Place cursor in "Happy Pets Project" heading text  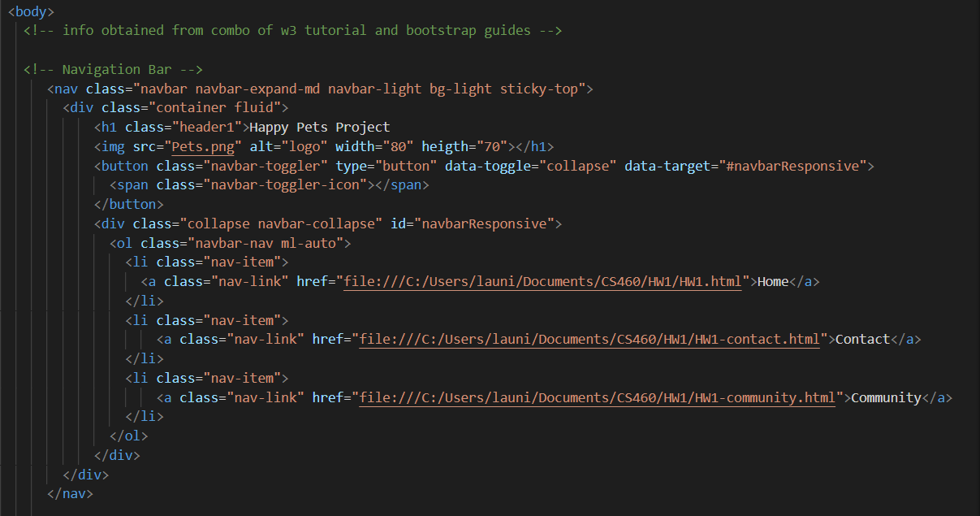click(x=320, y=128)
